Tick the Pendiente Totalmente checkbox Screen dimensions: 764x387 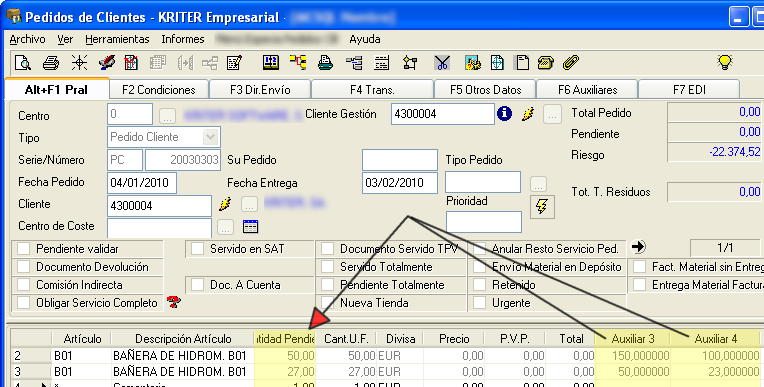click(x=327, y=285)
